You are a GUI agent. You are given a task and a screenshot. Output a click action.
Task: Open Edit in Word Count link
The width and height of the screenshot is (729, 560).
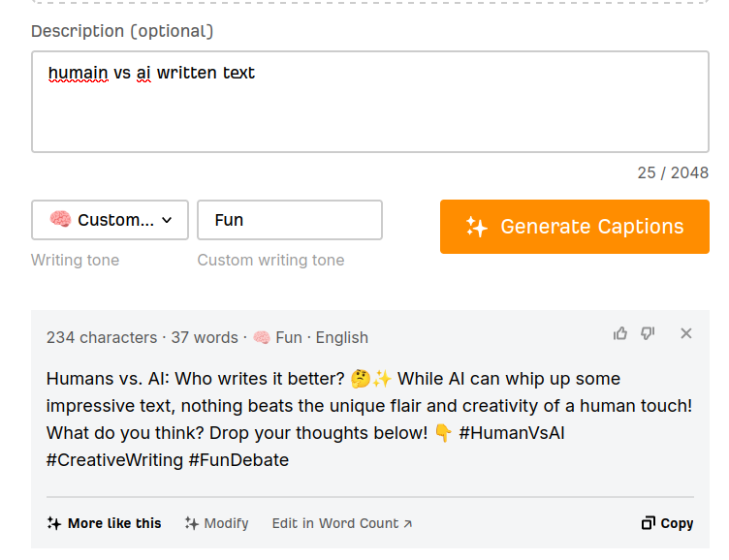coord(342,523)
